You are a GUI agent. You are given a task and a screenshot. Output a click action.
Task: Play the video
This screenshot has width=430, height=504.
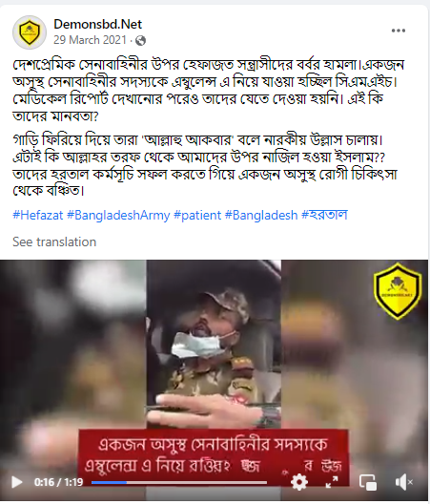point(17,482)
